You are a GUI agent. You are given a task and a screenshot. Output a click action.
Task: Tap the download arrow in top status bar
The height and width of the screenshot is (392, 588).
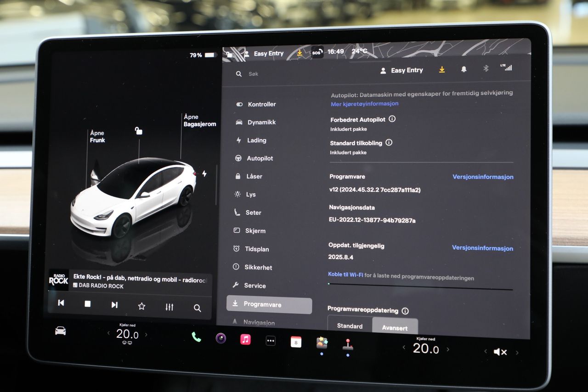[x=300, y=53]
